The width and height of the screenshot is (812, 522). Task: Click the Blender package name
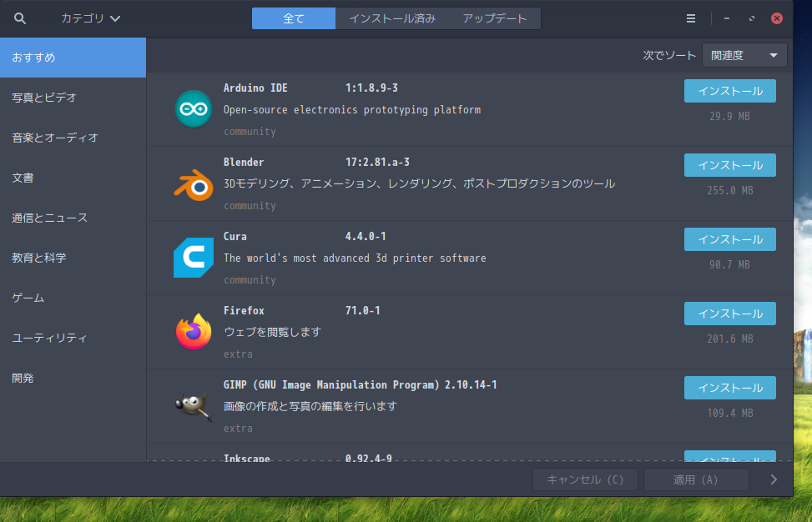244,162
